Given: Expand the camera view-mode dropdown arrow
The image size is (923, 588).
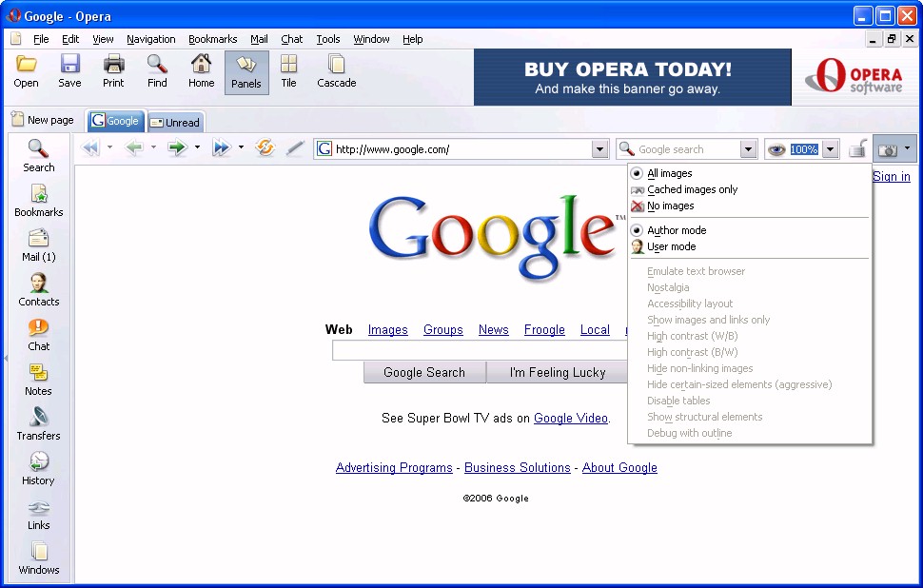Looking at the screenshot, I should click(907, 148).
